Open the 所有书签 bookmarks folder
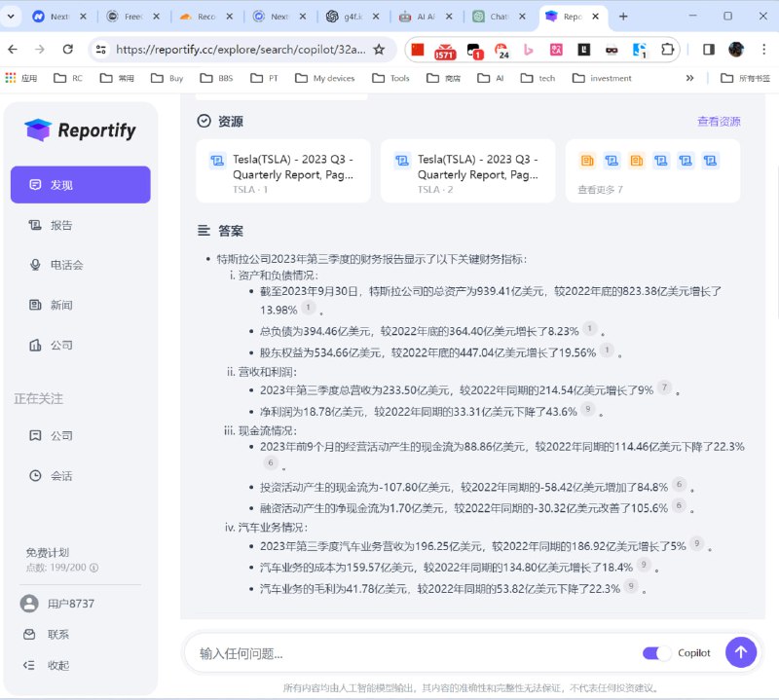 coord(745,78)
